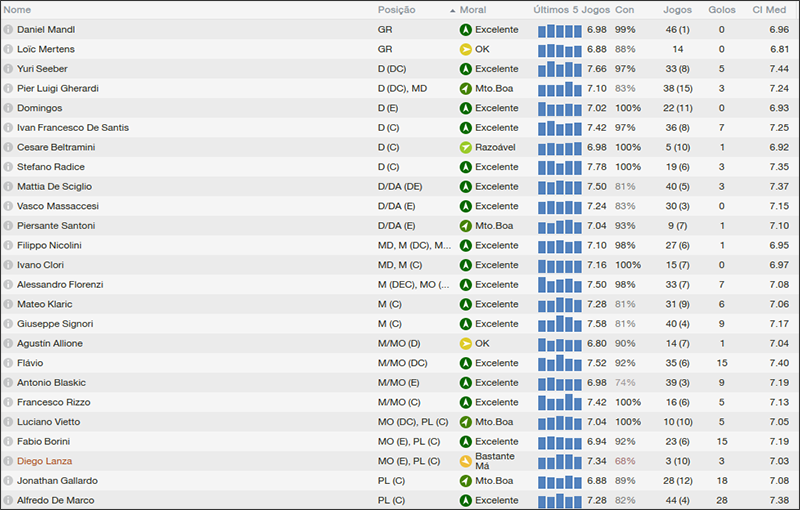Click Diego Lanza's Bastante Má morale icon
This screenshot has height=510, width=800.
coord(465,461)
